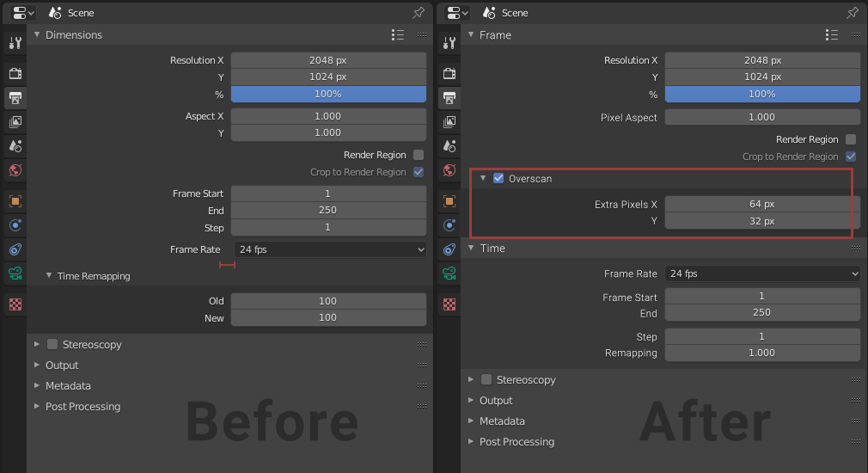Screen dimensions: 868x473
Task: Collapse the Time panel
Action: click(471, 248)
